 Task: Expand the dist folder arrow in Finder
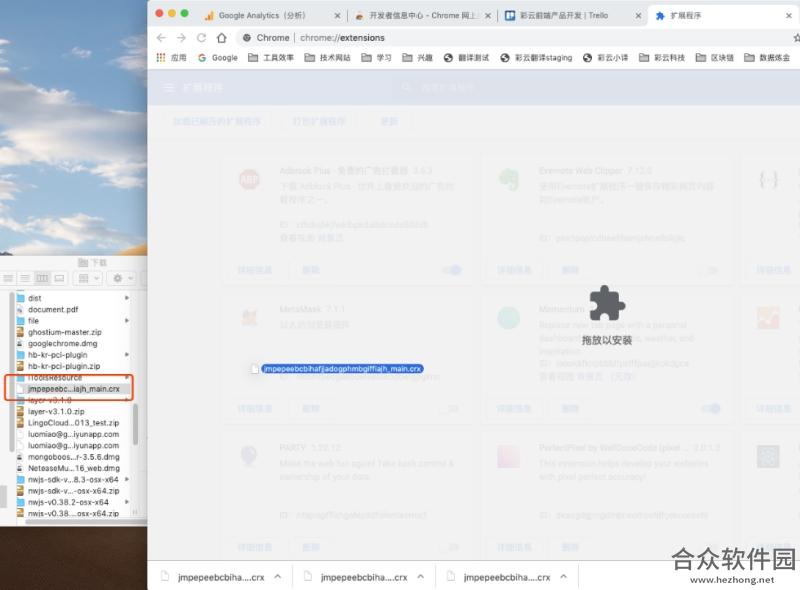click(127, 298)
